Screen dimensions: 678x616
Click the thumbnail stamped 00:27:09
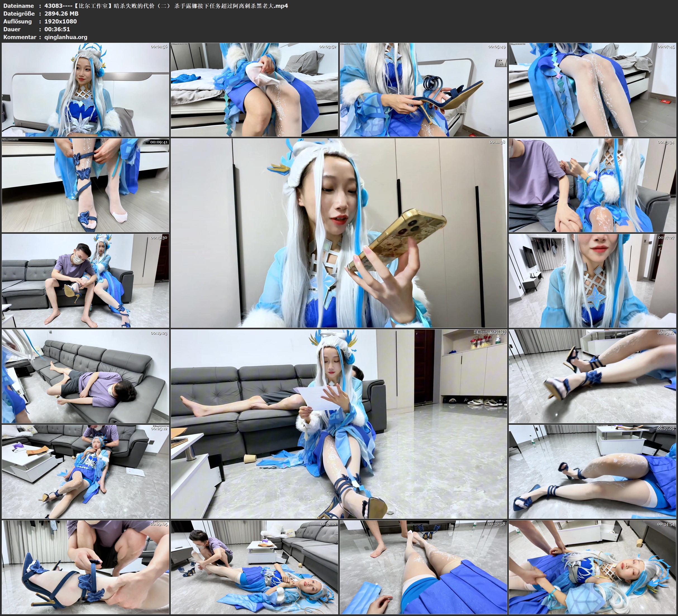click(592, 471)
